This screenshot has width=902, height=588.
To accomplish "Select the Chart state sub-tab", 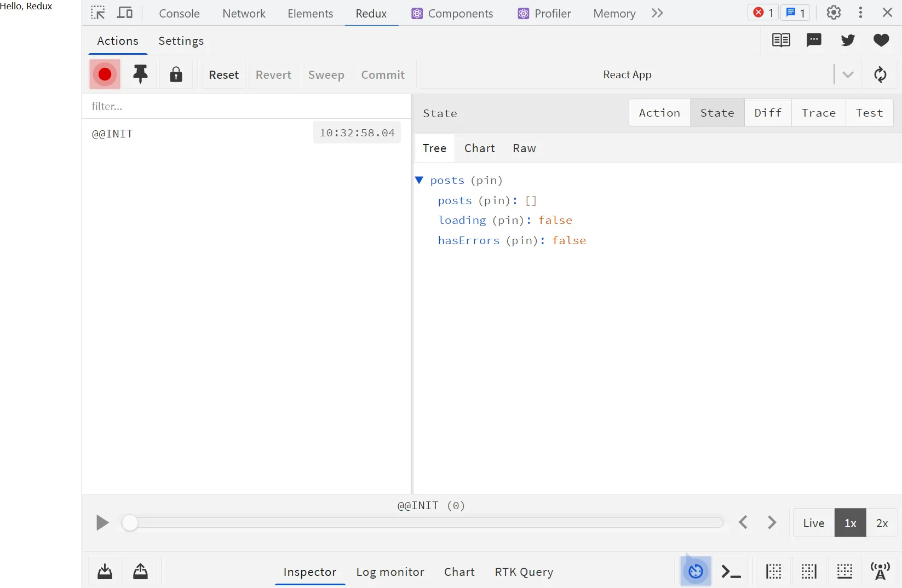I will point(480,148).
